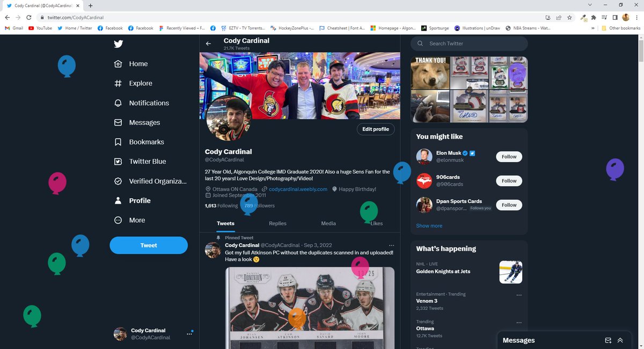Screen dimensions: 644x349
Task: Open Home / Twitter bookmark
Action: pos(75,28)
